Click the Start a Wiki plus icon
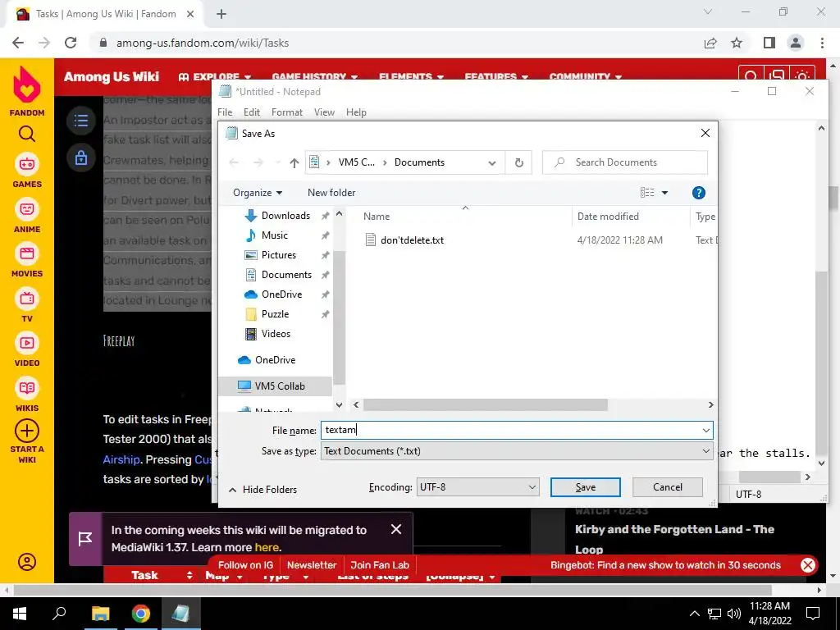 tap(27, 431)
